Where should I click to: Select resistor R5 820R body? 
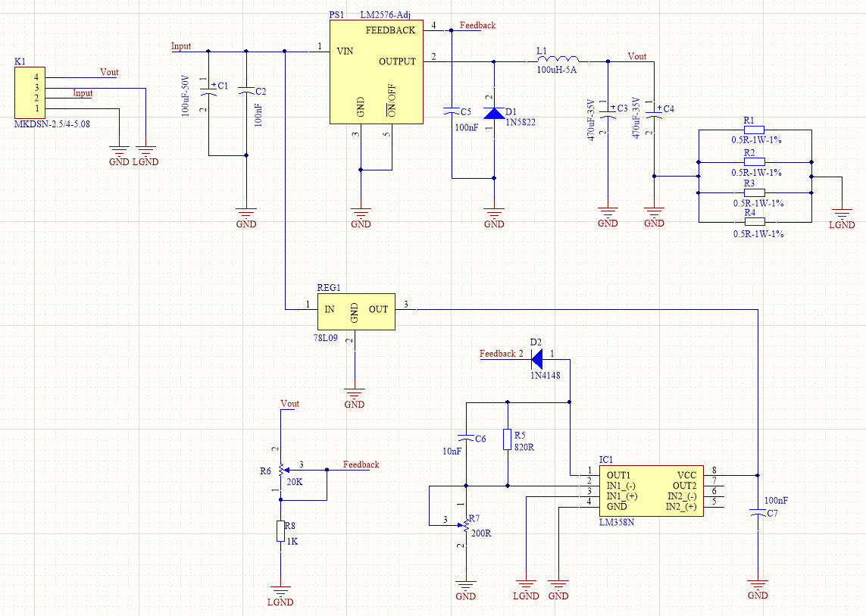507,439
